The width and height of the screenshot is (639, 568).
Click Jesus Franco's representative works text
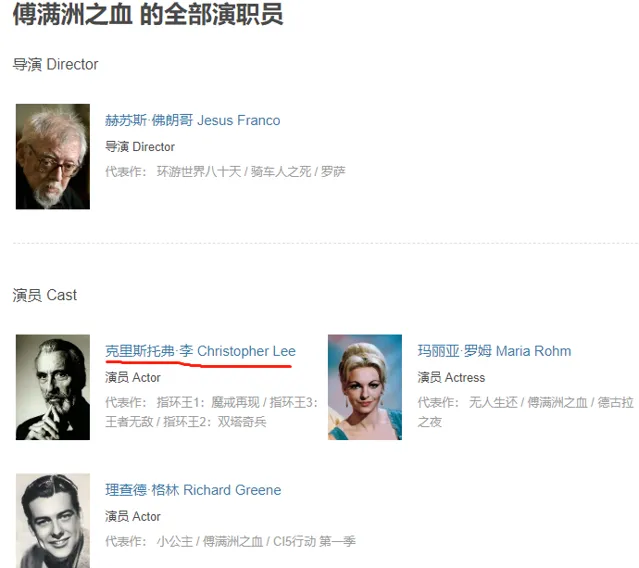click(251, 172)
